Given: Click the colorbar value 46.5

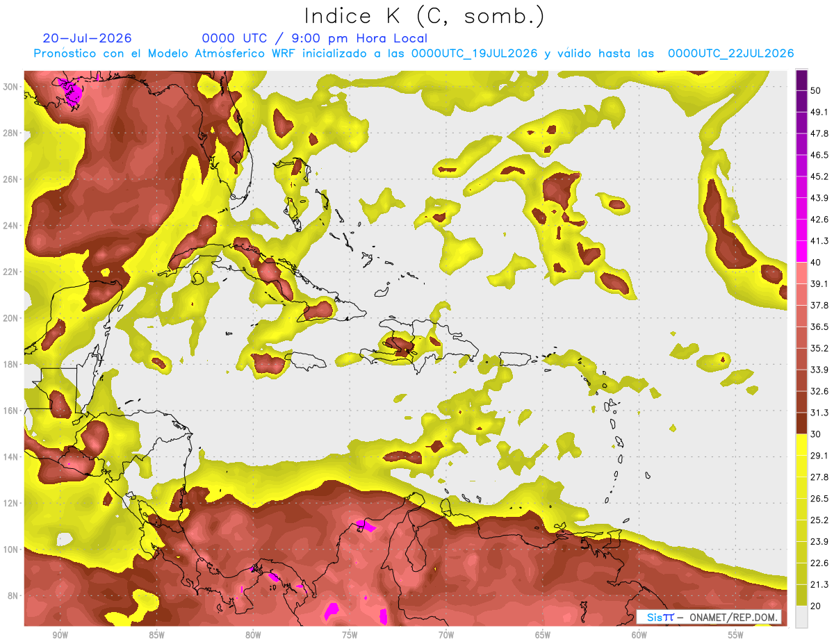Looking at the screenshot, I should click(820, 155).
